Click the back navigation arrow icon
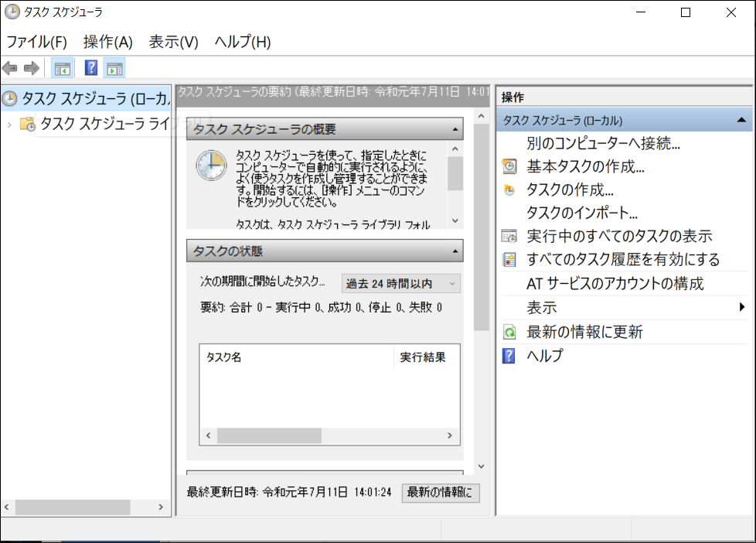756x543 pixels. (x=11, y=67)
